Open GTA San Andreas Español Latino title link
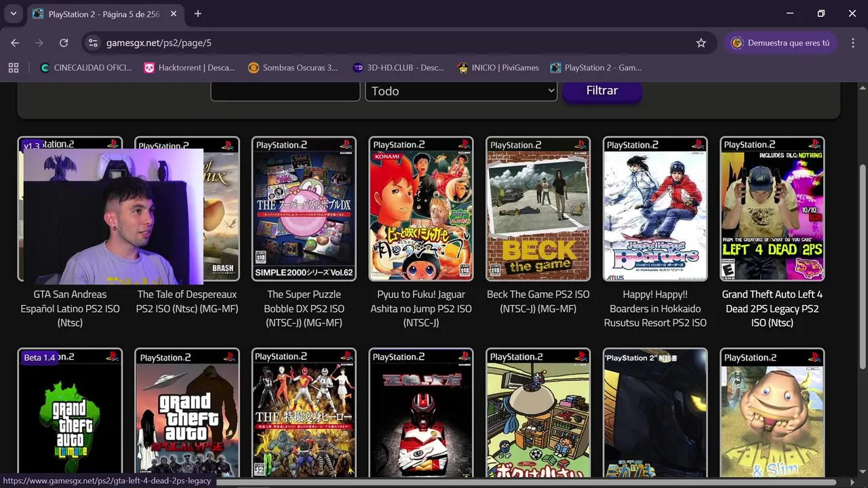 point(70,308)
